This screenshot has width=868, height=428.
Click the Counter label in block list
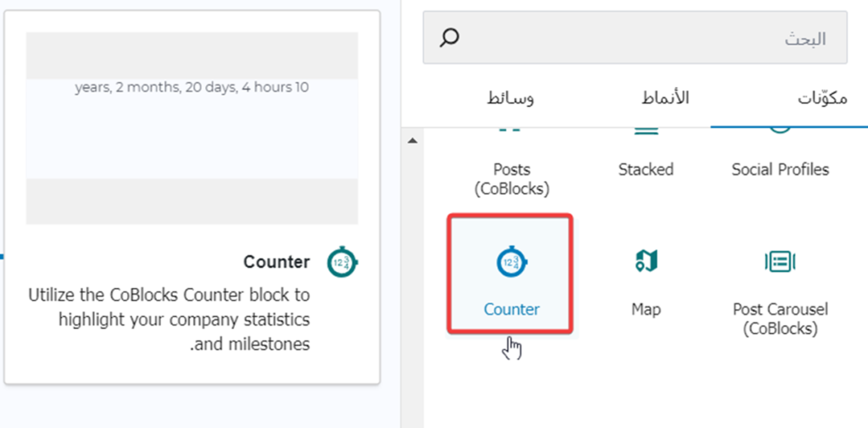click(x=511, y=309)
